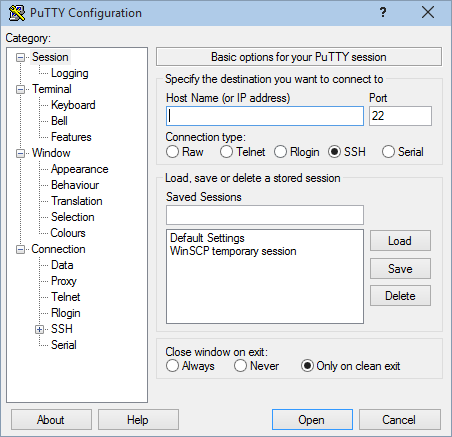Open the Logging category
Viewport: 452px width, 437px height.
point(70,73)
